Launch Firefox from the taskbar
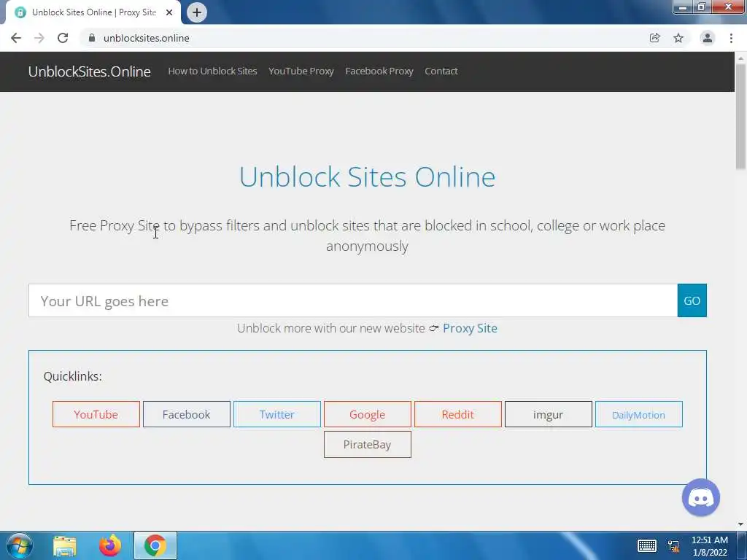747x560 pixels. coord(110,545)
